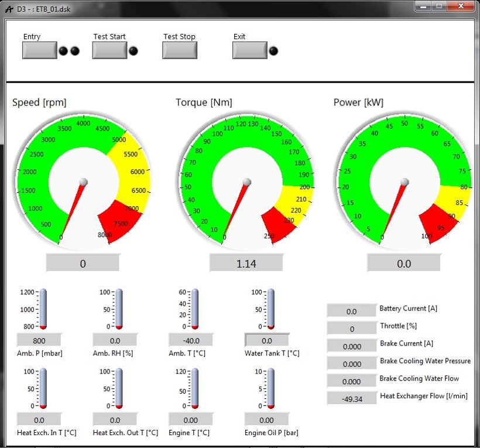Select the Torque readout showing 1.14

click(x=246, y=264)
